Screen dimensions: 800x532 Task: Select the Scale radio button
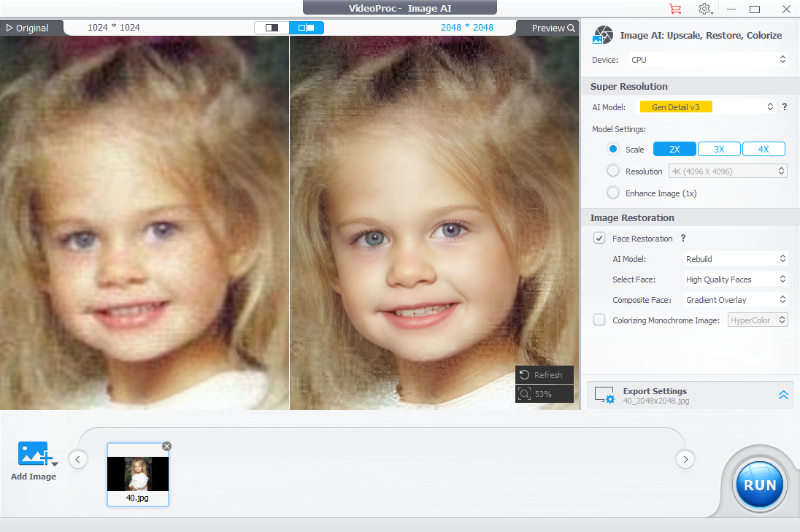(613, 149)
